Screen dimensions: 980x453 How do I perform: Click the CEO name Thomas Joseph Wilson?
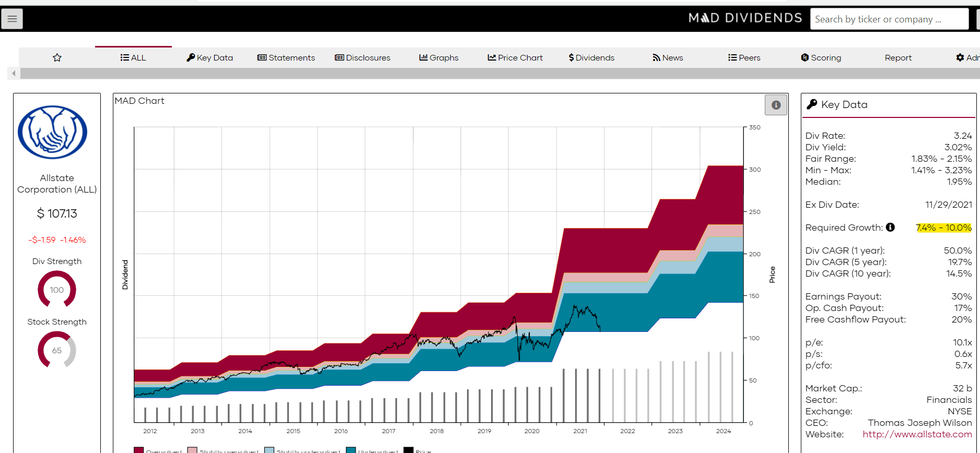[x=920, y=423]
